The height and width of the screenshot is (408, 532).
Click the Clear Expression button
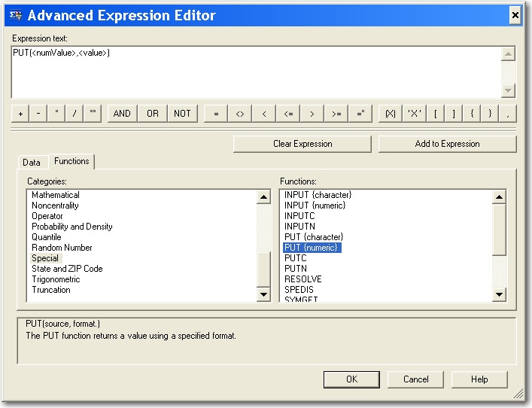302,144
